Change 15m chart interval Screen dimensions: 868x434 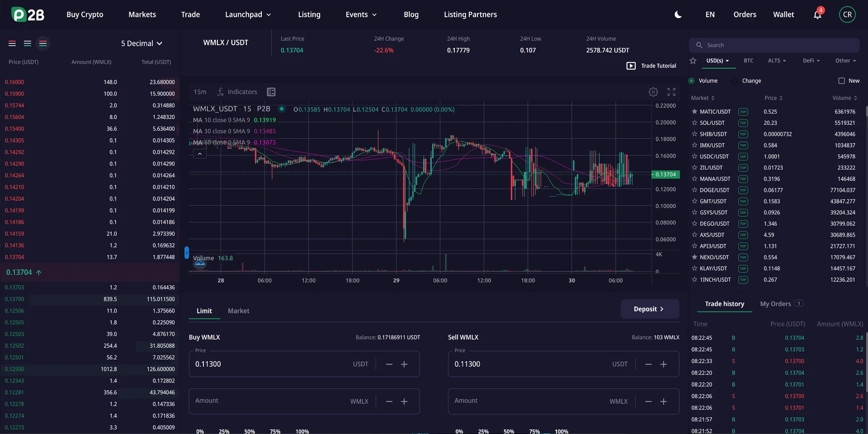(x=200, y=92)
